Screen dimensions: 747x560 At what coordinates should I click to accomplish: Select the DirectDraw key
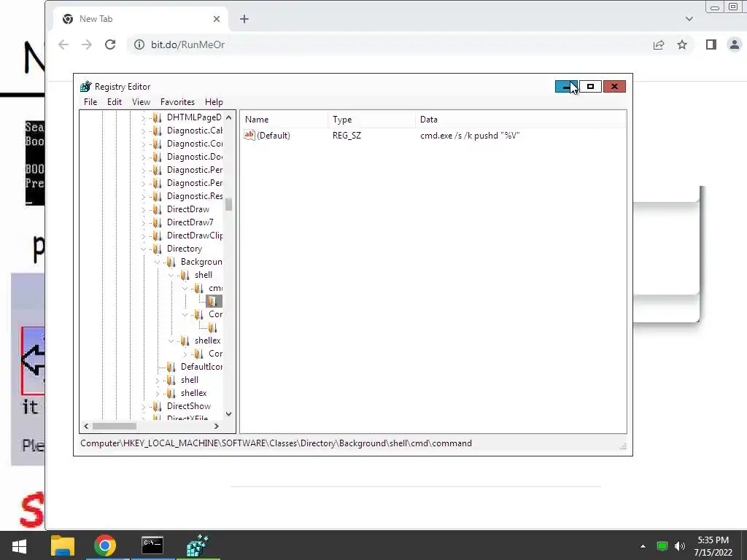tap(187, 209)
